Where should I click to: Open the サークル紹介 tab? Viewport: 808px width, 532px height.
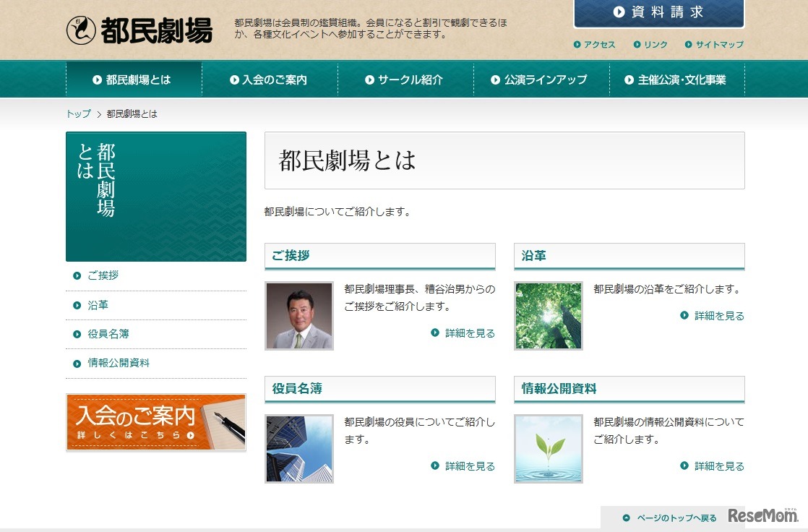click(x=405, y=79)
